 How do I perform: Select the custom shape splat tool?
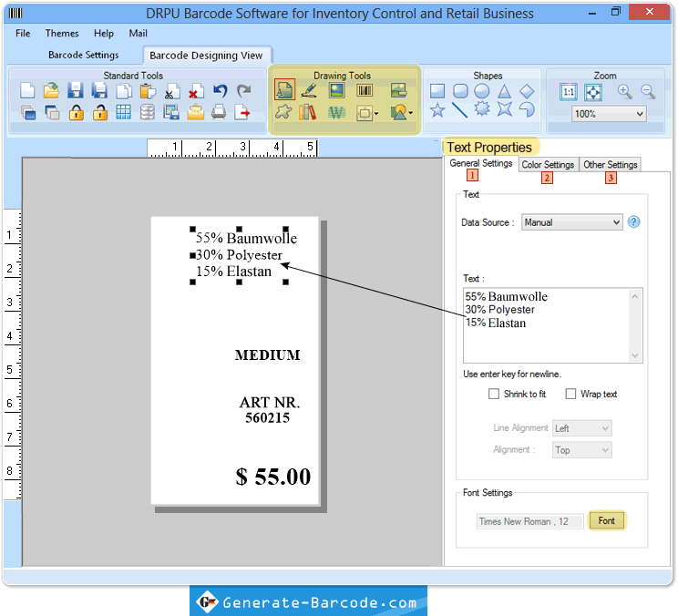pyautogui.click(x=283, y=112)
